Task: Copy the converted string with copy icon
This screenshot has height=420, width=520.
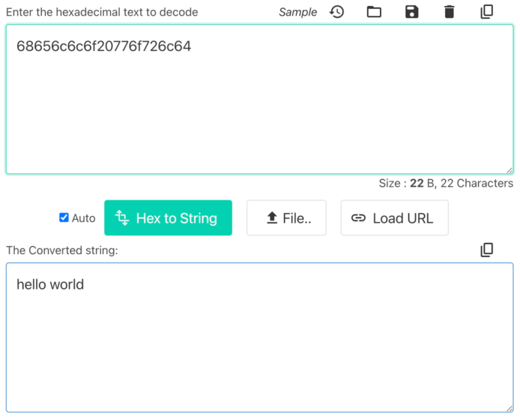Action: (x=487, y=249)
